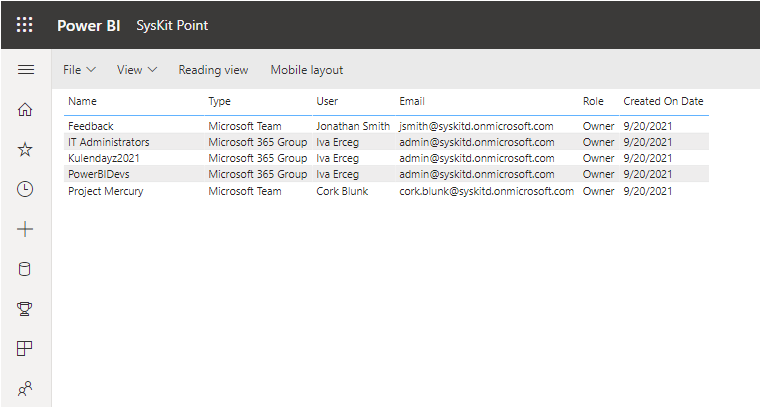Click the Role column header

pos(593,101)
